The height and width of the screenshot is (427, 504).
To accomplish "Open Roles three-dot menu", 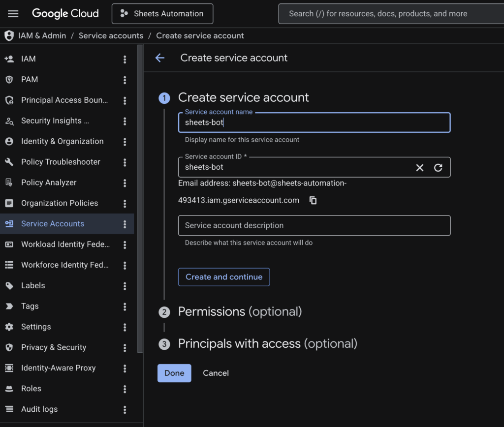I will coord(125,389).
